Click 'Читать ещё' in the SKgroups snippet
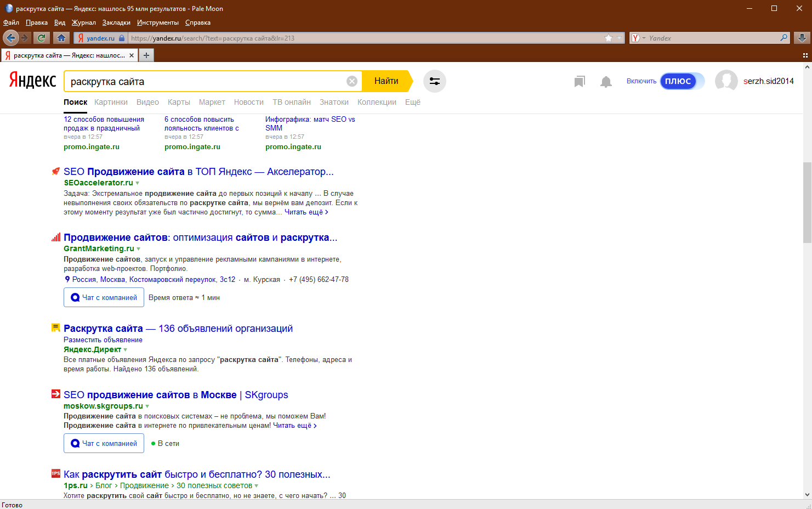The height and width of the screenshot is (509, 812). (x=295, y=426)
